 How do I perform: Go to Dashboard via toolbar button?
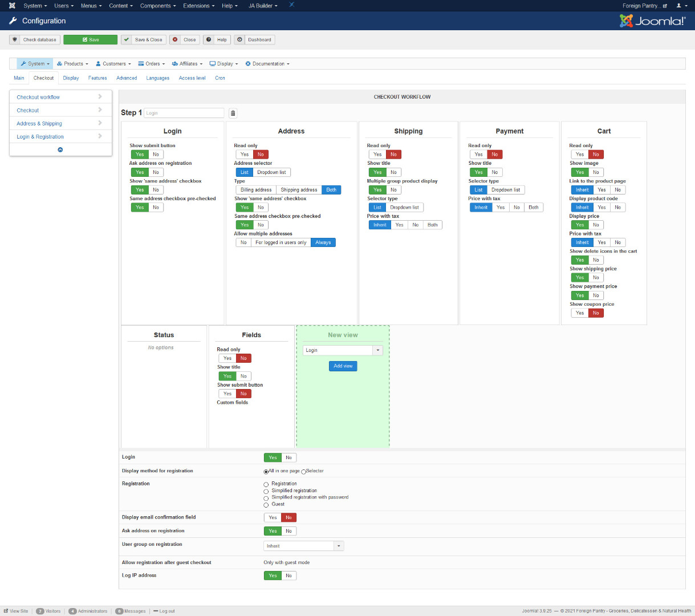click(254, 40)
